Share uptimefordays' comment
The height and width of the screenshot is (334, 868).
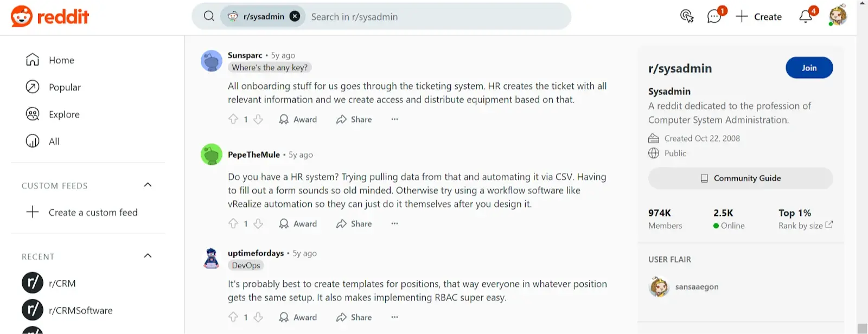[354, 317]
